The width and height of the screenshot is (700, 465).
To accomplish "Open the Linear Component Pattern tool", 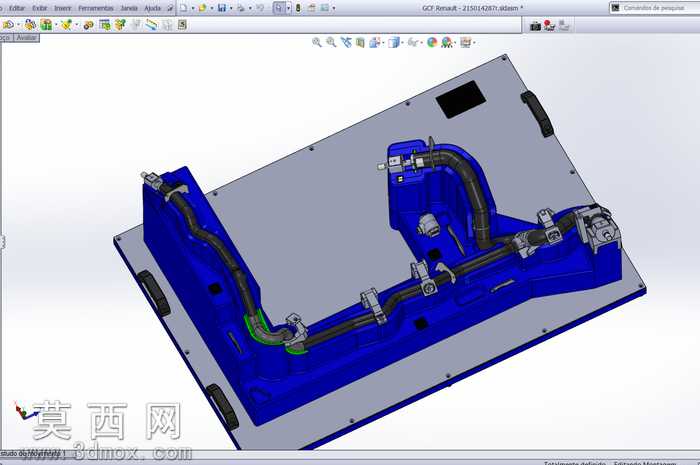I will point(46,25).
